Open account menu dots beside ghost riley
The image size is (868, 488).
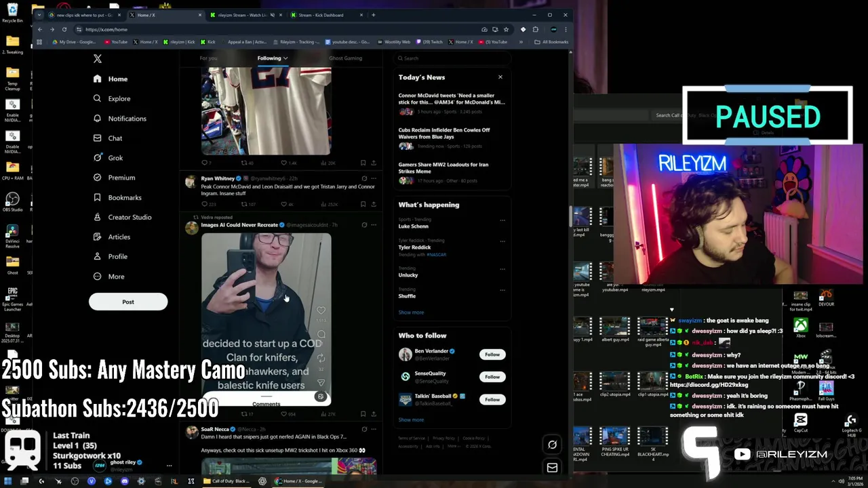[x=169, y=466]
